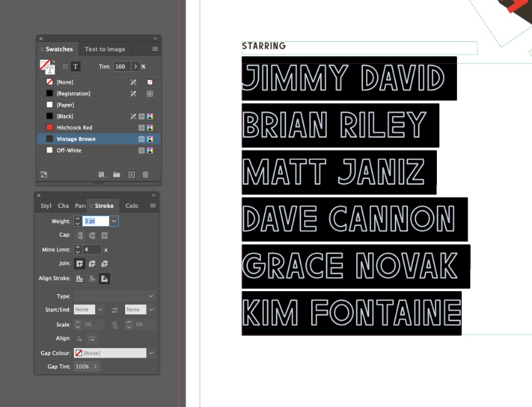The height and width of the screenshot is (407, 532).
Task: Click first arrowhead Align icon
Action: pyautogui.click(x=79, y=338)
